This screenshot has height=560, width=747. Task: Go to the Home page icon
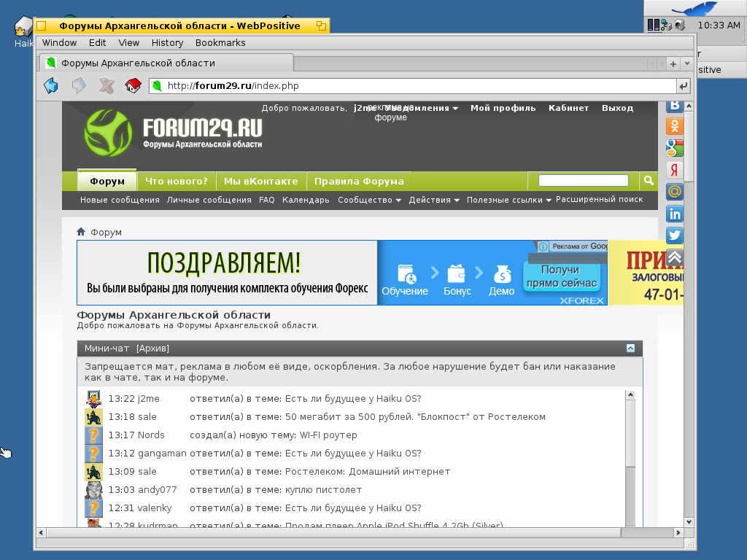(x=133, y=86)
